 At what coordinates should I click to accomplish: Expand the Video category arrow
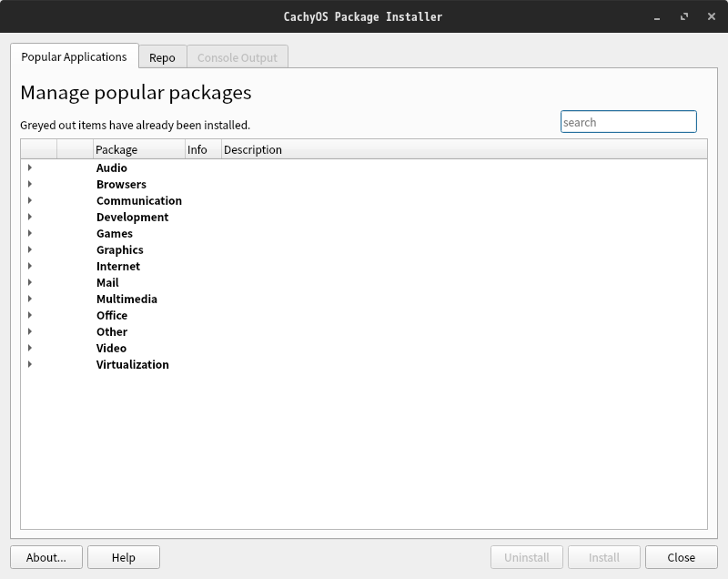point(30,348)
